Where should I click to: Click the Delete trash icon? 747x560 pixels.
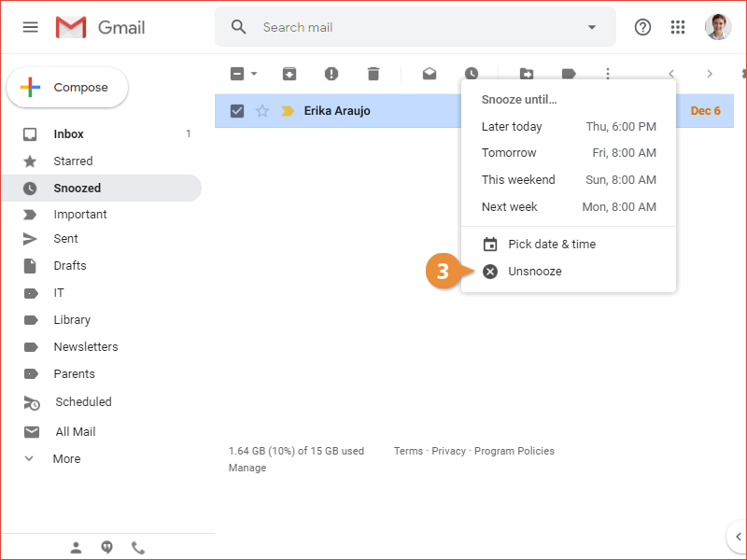[x=373, y=74]
